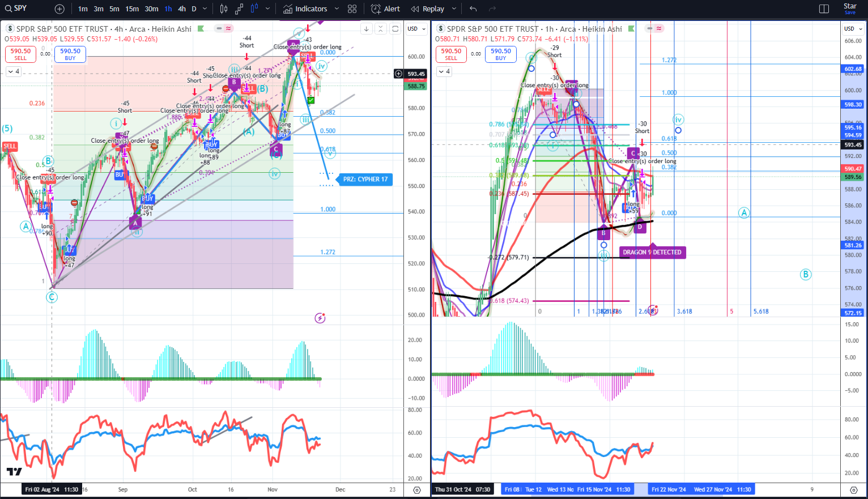
Task: Expand the 4 indicators legend on 4h chart
Action: tap(14, 71)
